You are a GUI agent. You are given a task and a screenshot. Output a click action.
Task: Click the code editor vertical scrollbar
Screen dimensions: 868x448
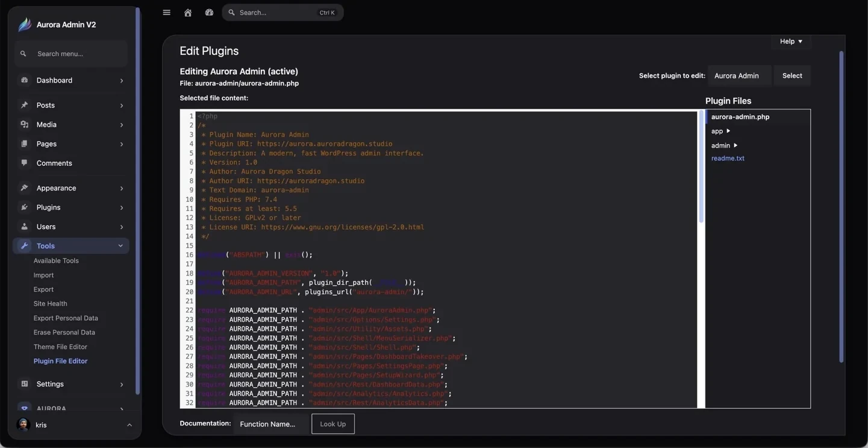[701, 167]
